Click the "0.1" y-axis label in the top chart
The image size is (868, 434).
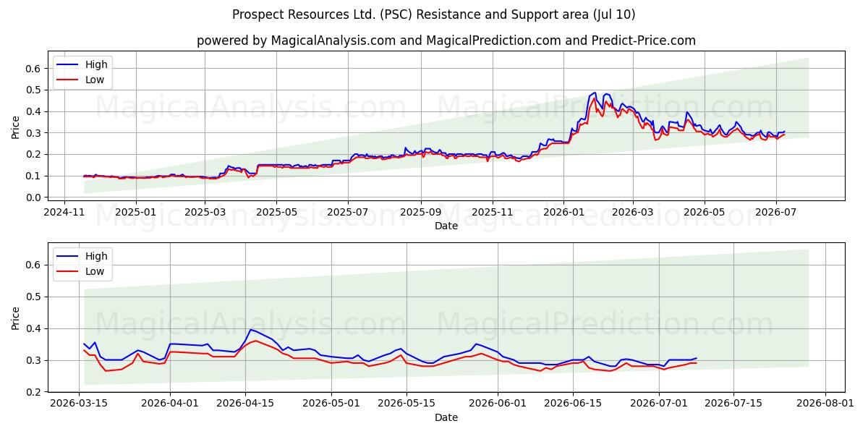coord(35,176)
